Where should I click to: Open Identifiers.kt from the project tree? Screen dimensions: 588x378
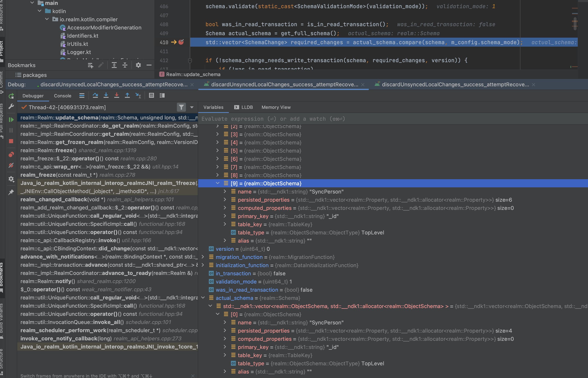point(82,36)
